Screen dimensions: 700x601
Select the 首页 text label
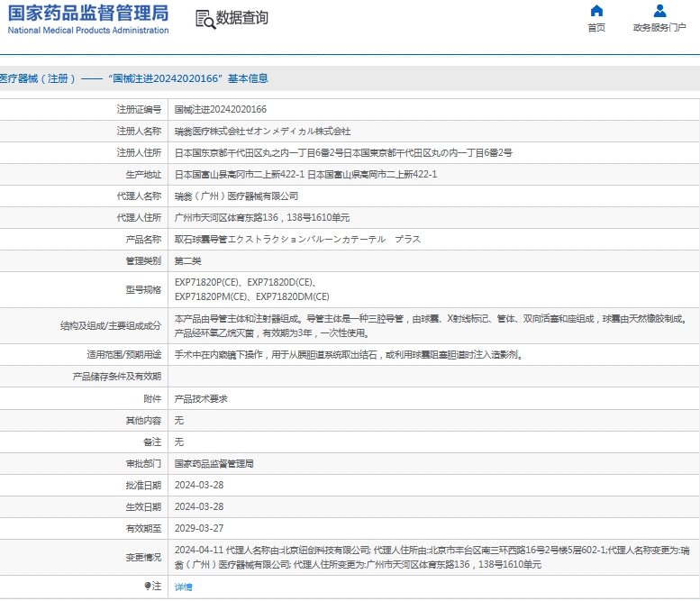tap(596, 28)
